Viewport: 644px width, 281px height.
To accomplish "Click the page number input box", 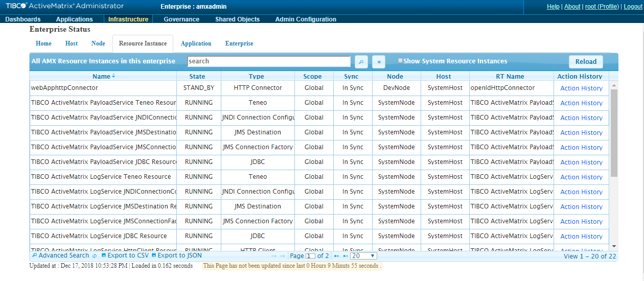I will [311, 256].
